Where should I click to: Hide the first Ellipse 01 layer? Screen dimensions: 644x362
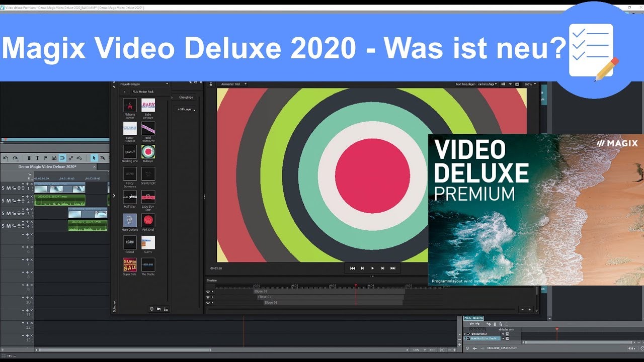pyautogui.click(x=208, y=292)
